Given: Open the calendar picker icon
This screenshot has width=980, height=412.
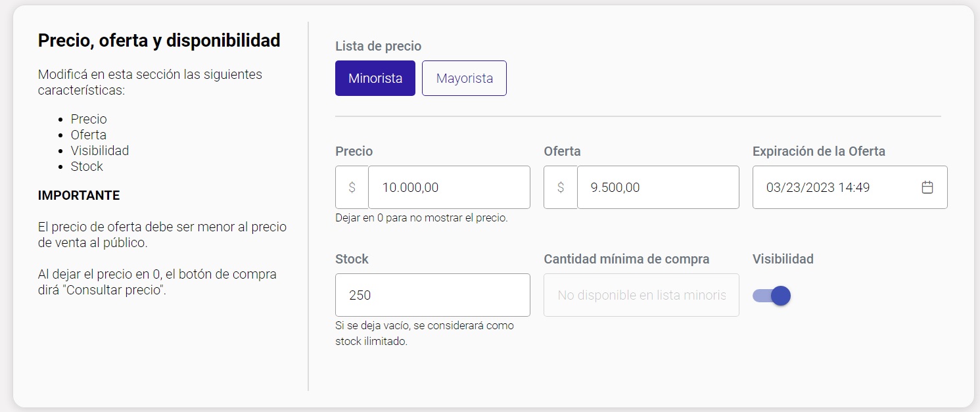Looking at the screenshot, I should tap(927, 187).
